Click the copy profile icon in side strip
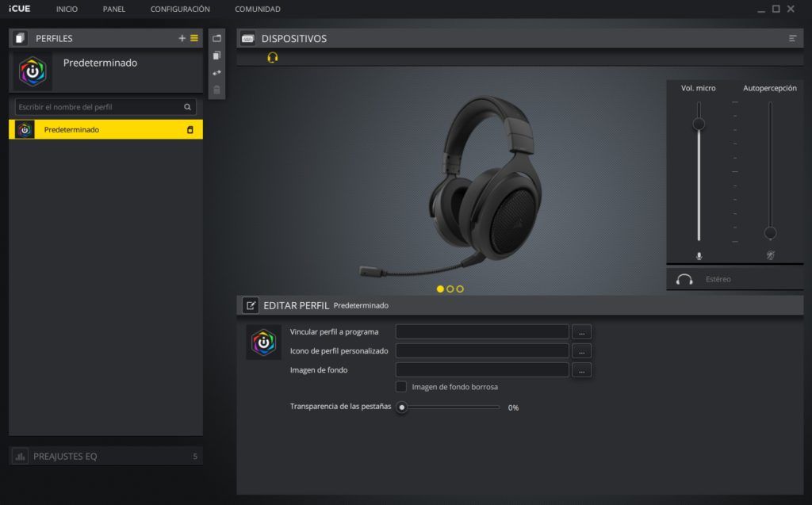 click(217, 55)
